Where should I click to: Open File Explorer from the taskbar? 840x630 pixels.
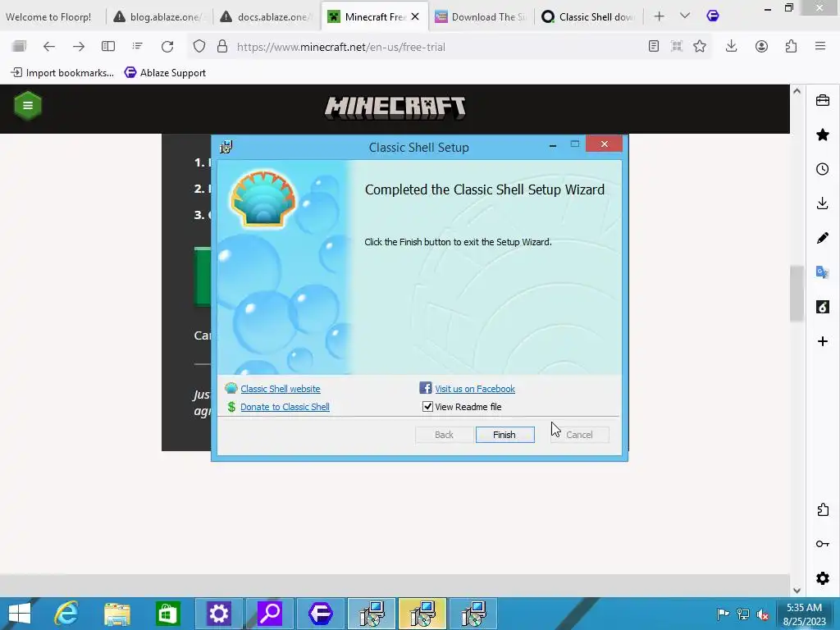click(x=116, y=614)
